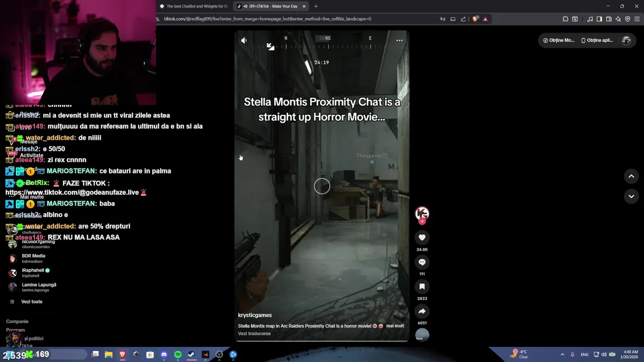Screen dimensions: 644x362
Task: Open the Leo AI sparkle icon
Action: pyautogui.click(x=618, y=19)
